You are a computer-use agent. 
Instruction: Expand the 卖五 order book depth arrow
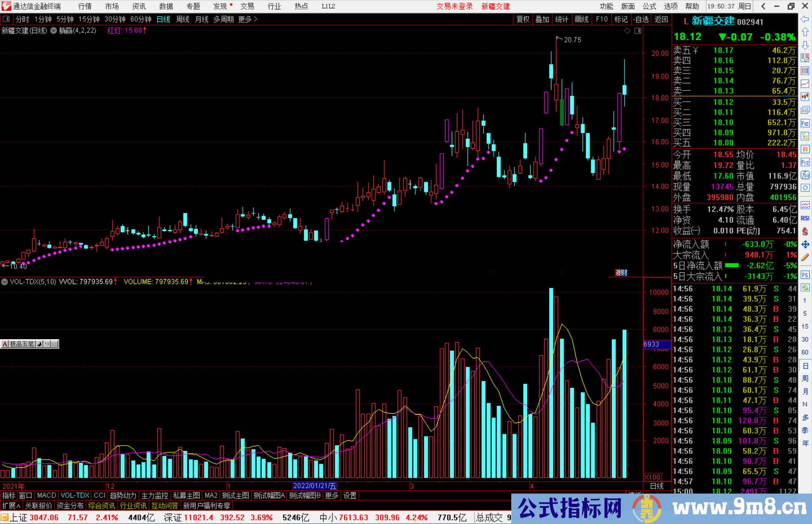[695, 50]
